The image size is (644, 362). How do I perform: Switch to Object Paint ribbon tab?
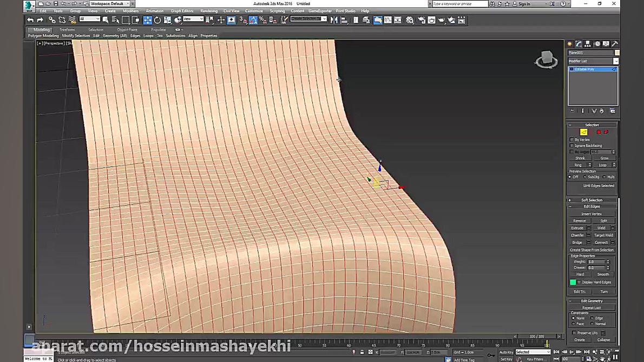pos(127,30)
